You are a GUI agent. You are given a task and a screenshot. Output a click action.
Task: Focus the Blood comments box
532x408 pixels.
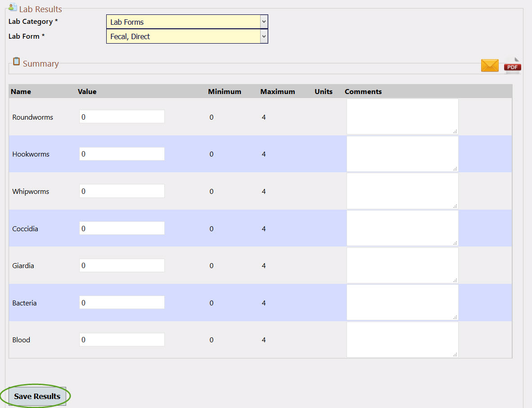point(402,340)
